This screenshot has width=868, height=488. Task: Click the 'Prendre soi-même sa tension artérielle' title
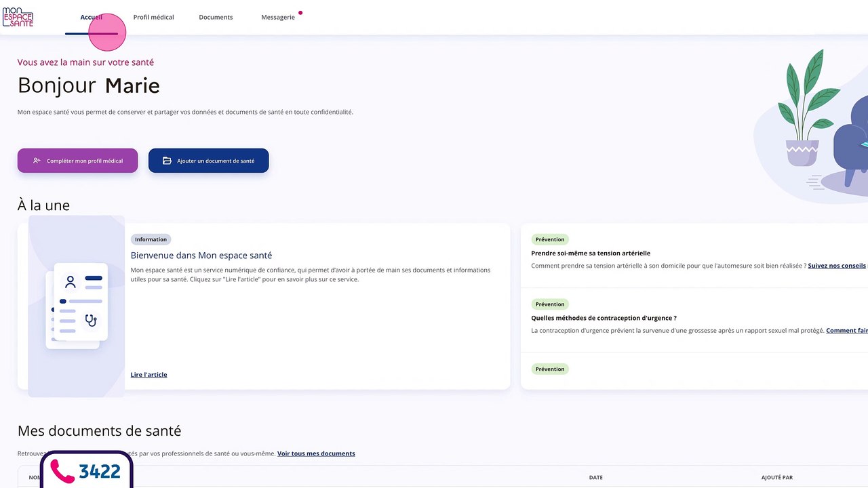pos(591,253)
